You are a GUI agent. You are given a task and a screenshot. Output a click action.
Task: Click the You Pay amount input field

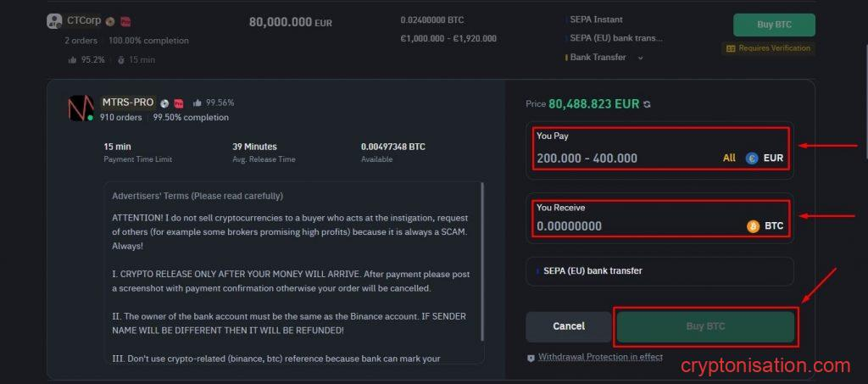(x=626, y=158)
